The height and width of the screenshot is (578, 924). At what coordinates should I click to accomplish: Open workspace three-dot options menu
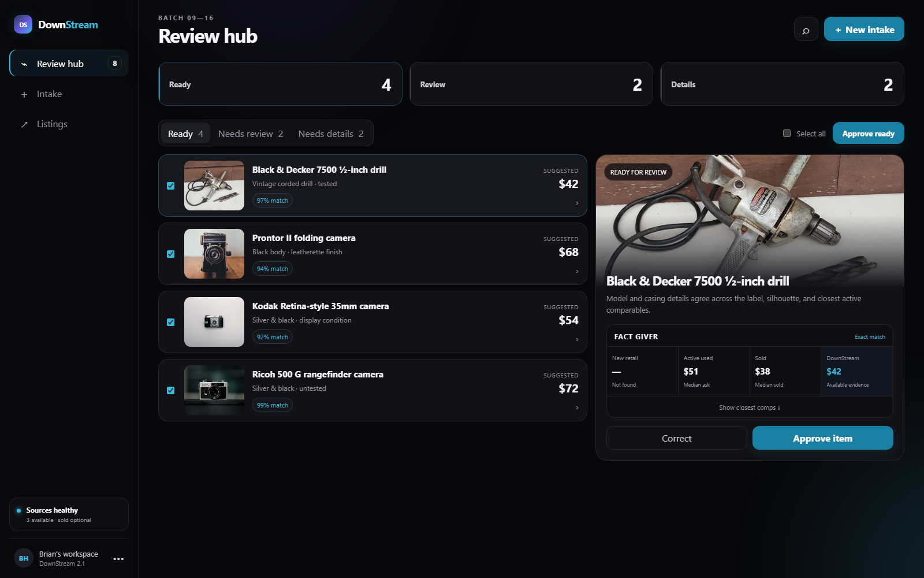118,558
